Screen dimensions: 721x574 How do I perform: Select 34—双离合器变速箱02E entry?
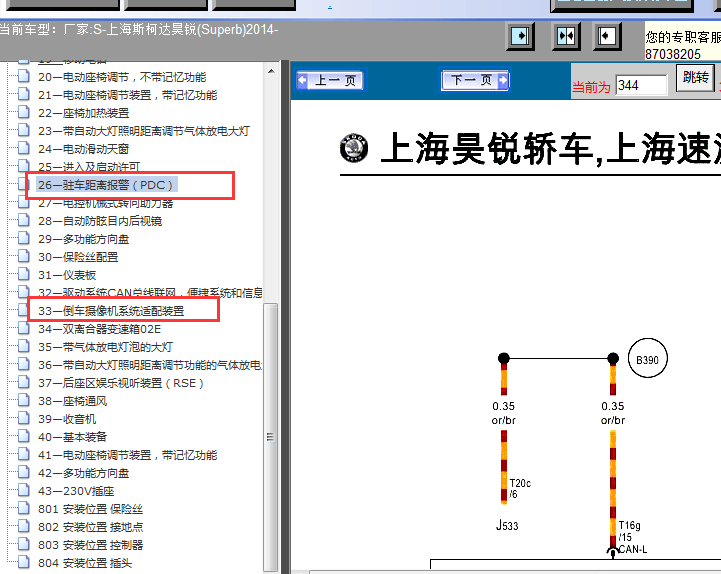(x=99, y=329)
